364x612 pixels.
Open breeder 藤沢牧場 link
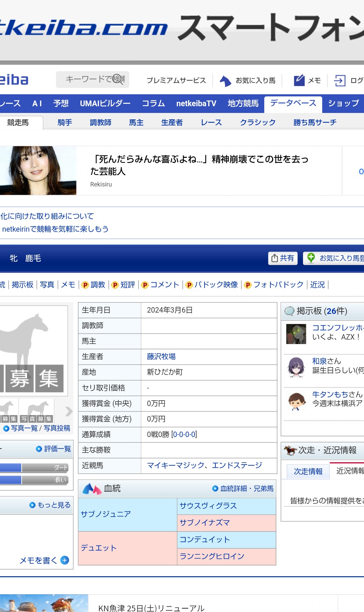161,357
